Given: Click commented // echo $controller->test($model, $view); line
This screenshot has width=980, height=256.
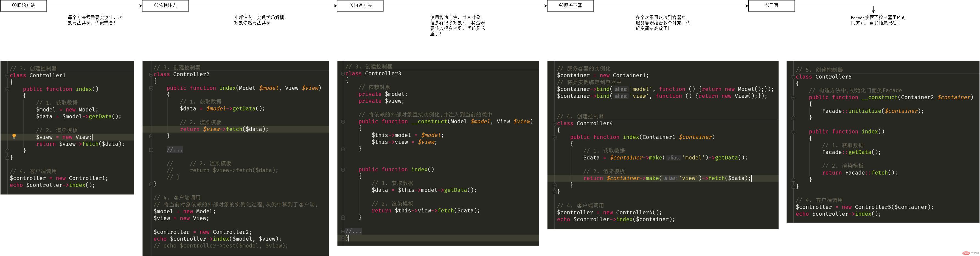Looking at the screenshot, I should 221,246.
